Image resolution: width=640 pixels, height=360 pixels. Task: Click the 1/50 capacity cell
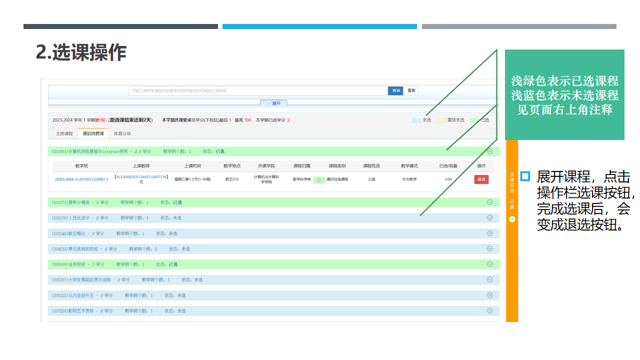point(448,180)
